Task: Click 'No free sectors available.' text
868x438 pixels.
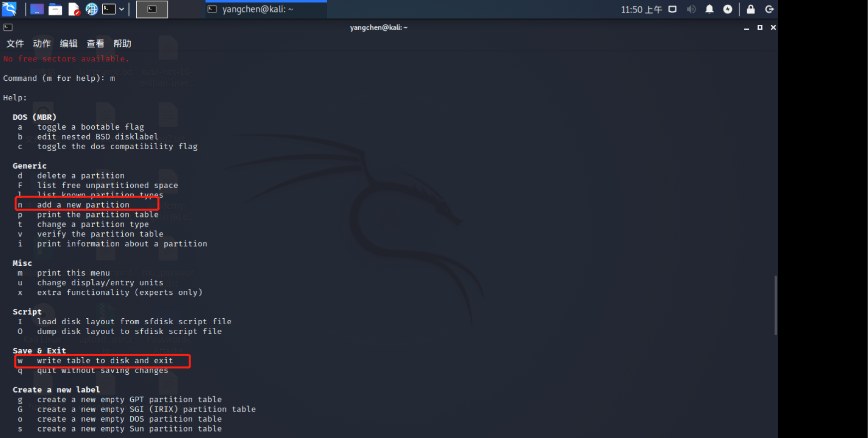Action: click(66, 59)
